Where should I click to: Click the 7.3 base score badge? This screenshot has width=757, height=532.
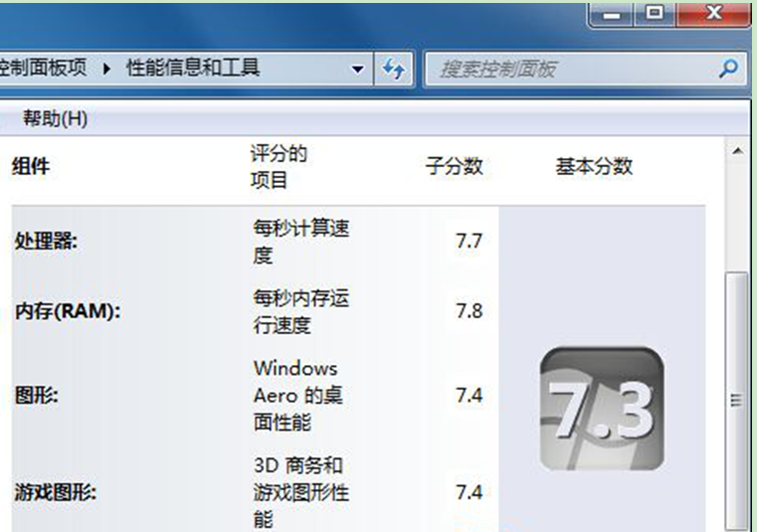click(602, 409)
